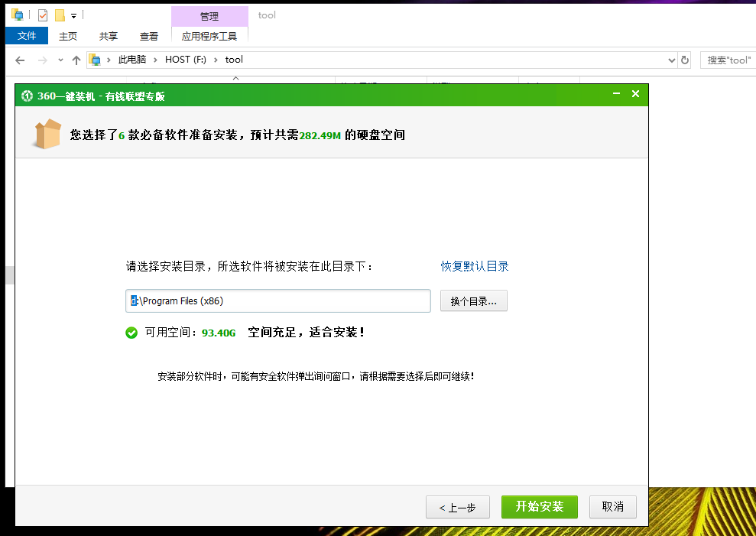Click the refresh button in Explorer

(685, 60)
